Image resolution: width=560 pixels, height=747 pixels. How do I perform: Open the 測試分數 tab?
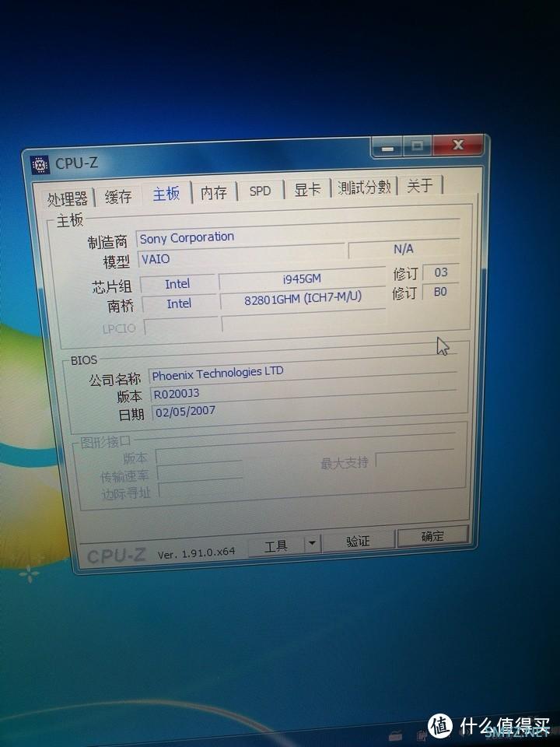[364, 188]
